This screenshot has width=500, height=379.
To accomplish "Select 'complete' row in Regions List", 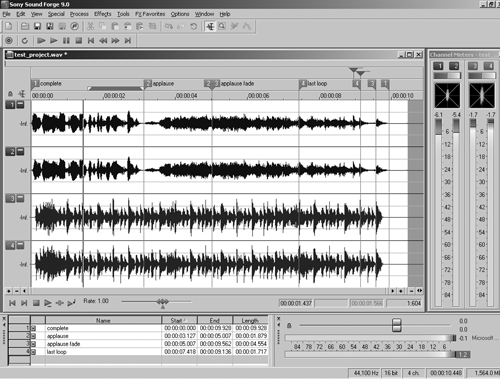I will tap(138, 328).
